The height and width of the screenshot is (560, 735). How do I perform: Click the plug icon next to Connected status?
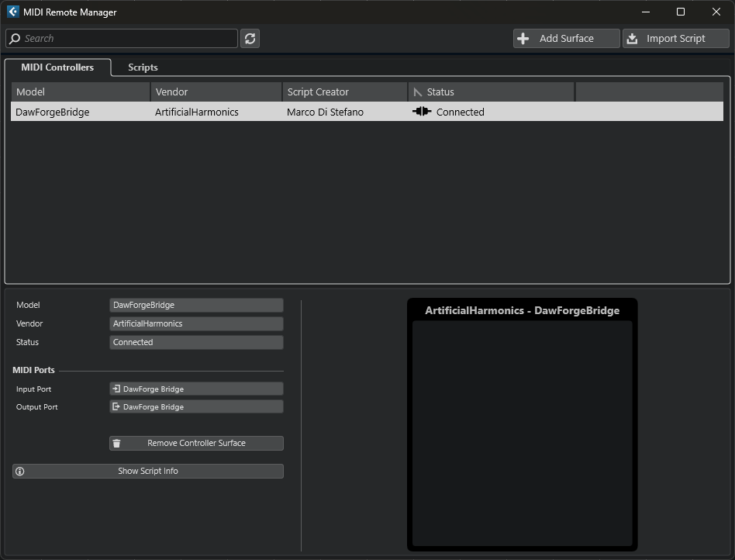(422, 111)
